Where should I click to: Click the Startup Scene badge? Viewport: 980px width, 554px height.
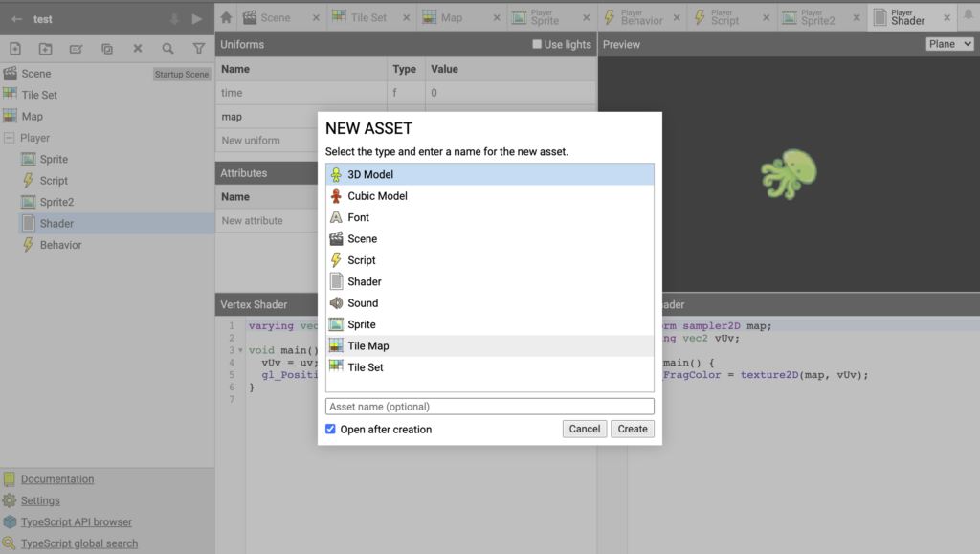pyautogui.click(x=182, y=75)
